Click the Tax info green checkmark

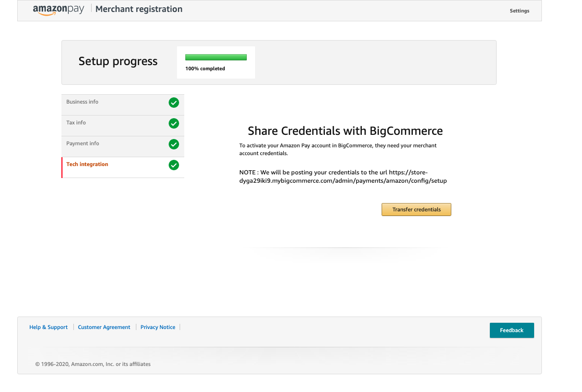coord(174,123)
